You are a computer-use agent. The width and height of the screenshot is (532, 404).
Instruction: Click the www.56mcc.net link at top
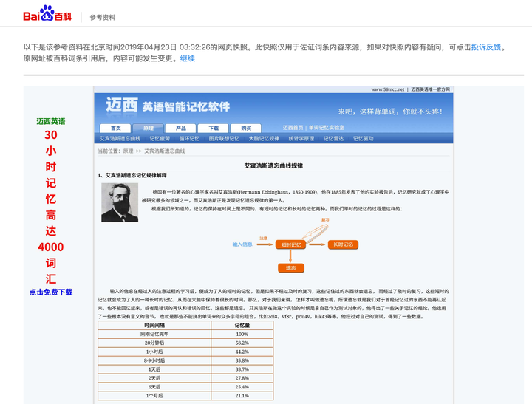tap(387, 89)
